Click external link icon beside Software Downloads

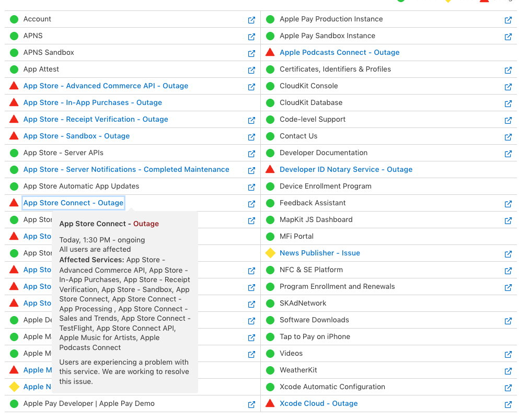click(x=508, y=321)
